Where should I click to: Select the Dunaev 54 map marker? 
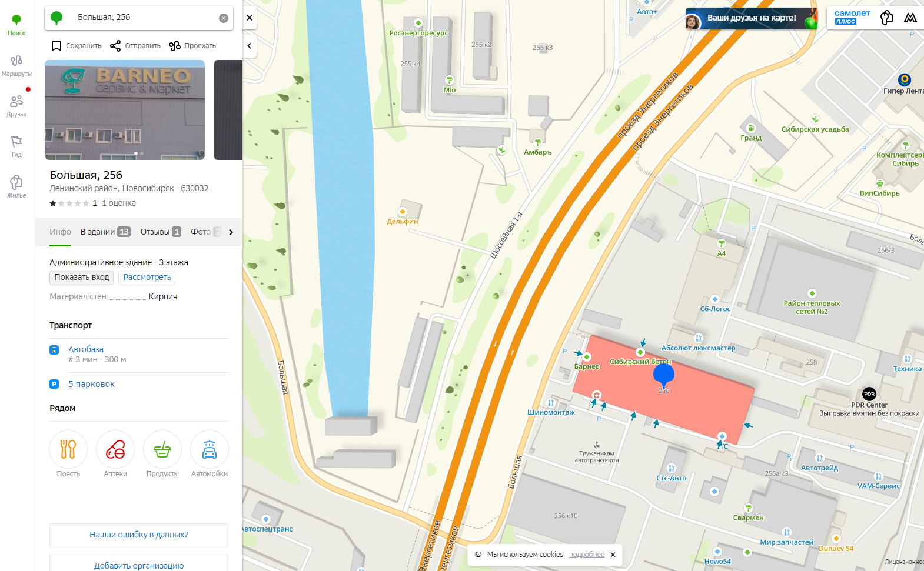(x=836, y=539)
